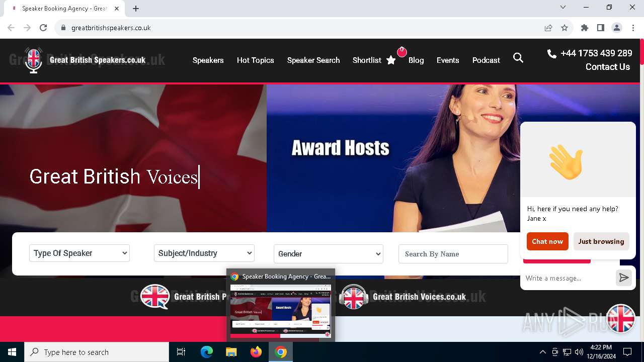Click the Chrome window preview thumbnail
This screenshot has height=362, width=644.
[281, 311]
